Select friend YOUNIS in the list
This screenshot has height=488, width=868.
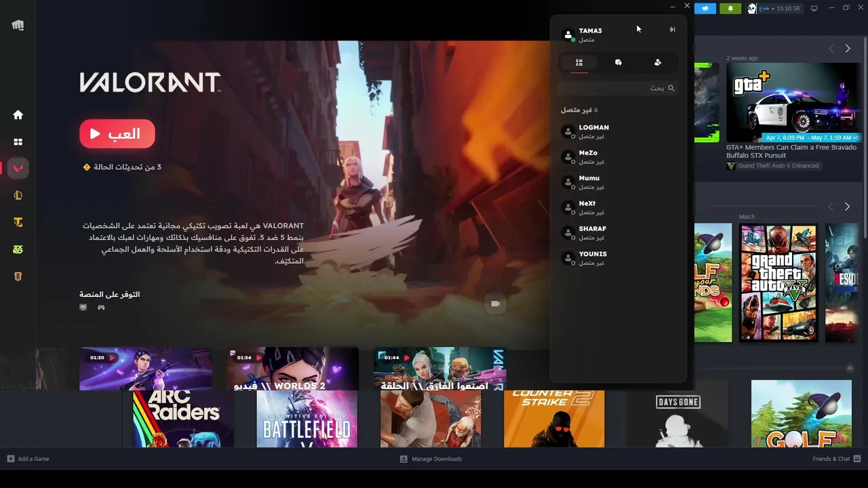click(x=618, y=258)
